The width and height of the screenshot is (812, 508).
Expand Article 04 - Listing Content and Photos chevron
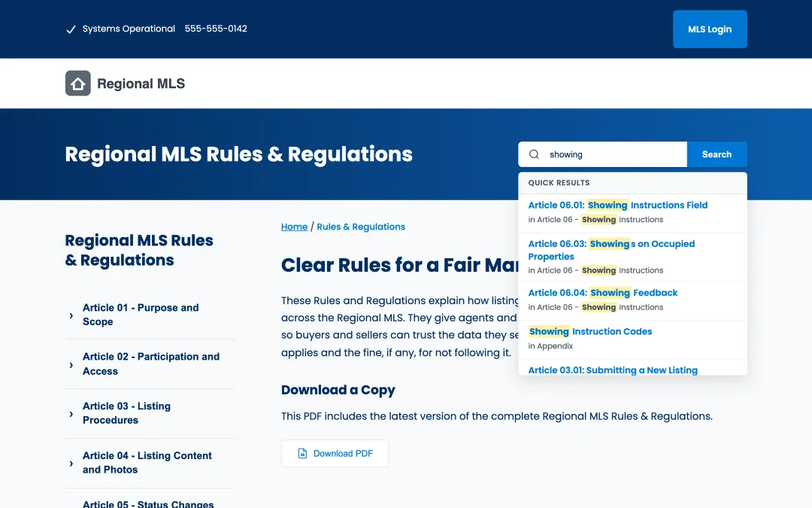71,464
